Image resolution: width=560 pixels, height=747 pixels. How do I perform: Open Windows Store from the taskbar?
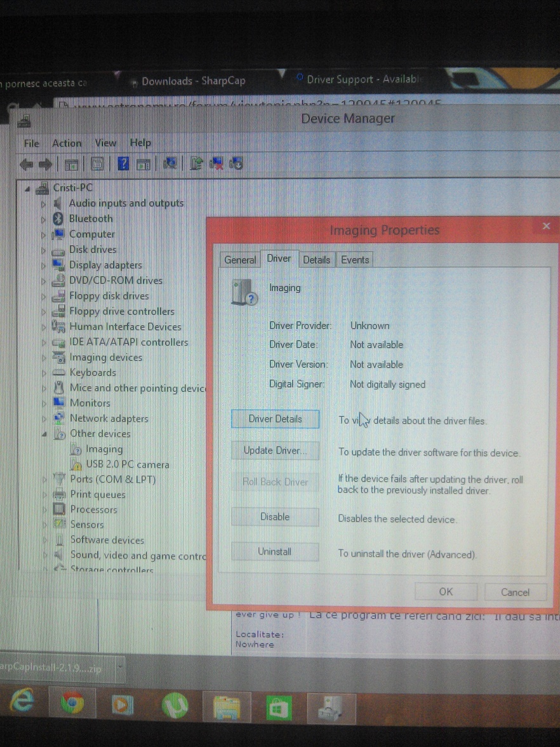(279, 708)
